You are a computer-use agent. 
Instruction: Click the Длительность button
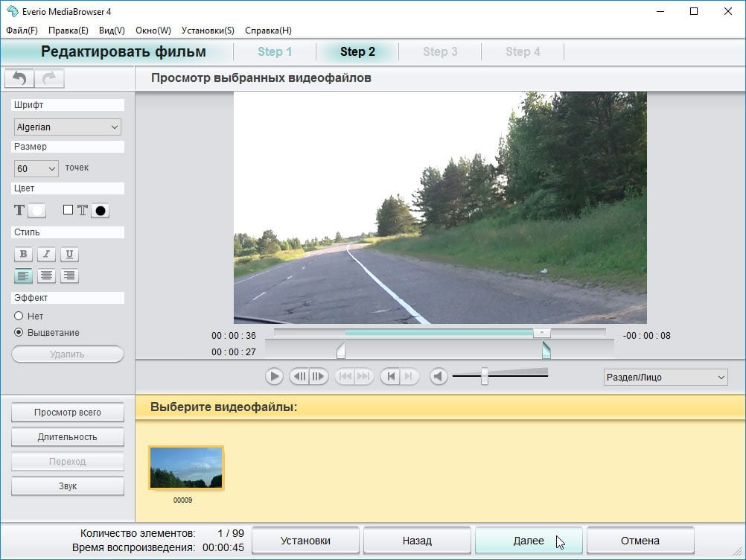68,437
